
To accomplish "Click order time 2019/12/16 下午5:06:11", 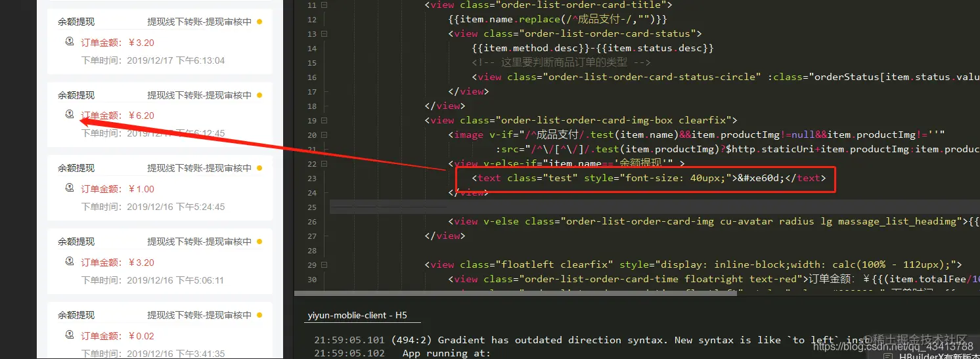I will [153, 280].
